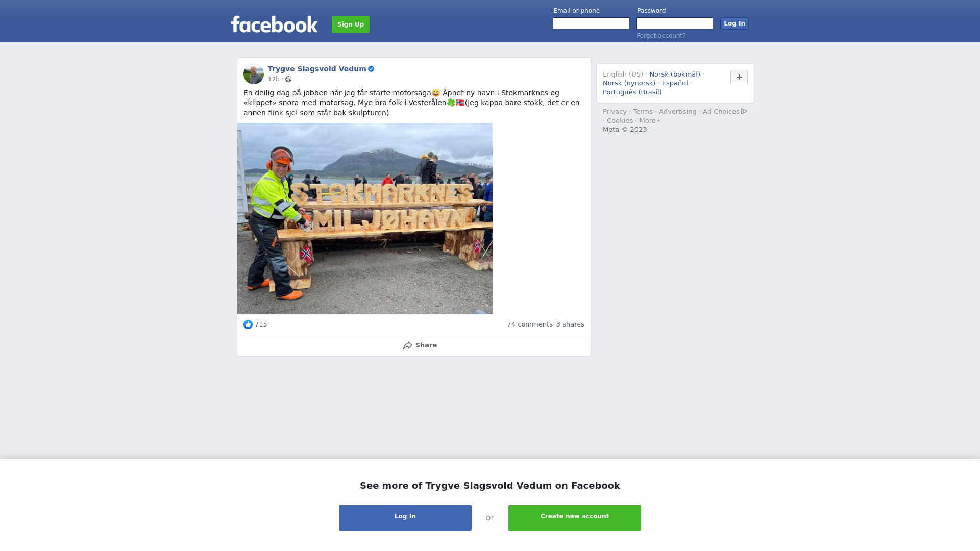Click the Share arrow icon
Image resolution: width=980 pixels, height=551 pixels.
tap(408, 345)
